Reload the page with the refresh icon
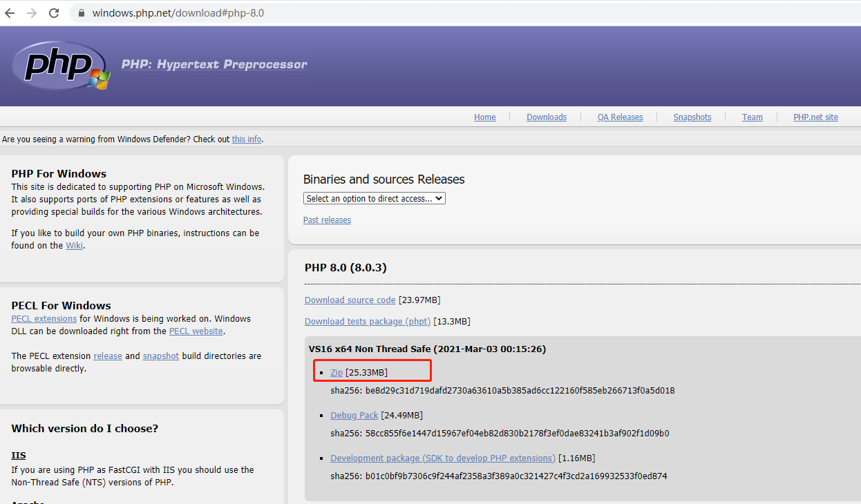This screenshot has height=504, width=861. (54, 13)
